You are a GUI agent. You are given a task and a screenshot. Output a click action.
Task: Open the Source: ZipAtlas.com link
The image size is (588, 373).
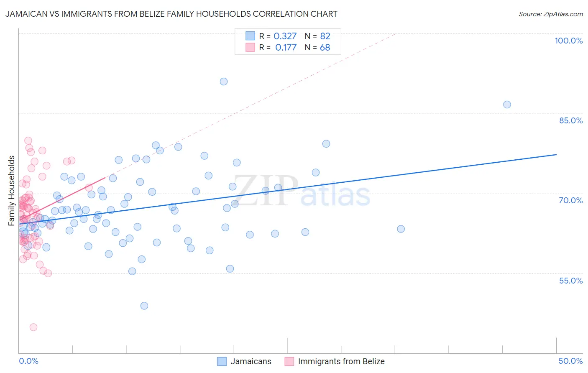click(x=550, y=14)
